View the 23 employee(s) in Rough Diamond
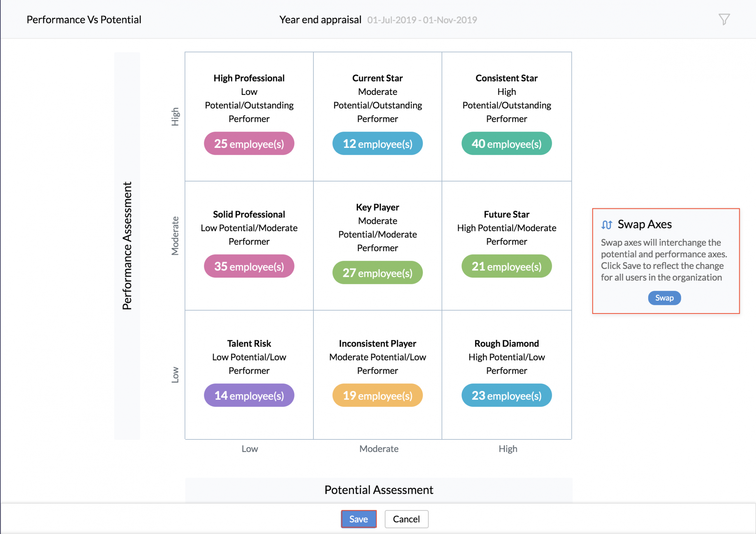 506,395
